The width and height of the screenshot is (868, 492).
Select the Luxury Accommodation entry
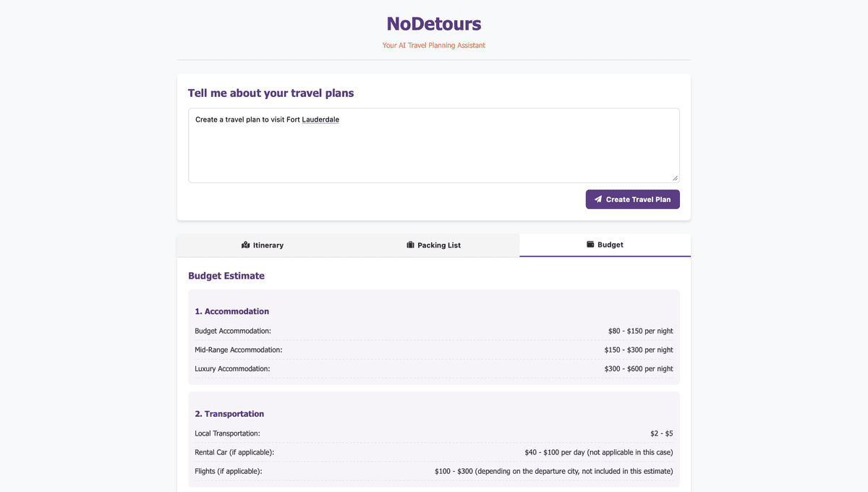pyautogui.click(x=433, y=368)
